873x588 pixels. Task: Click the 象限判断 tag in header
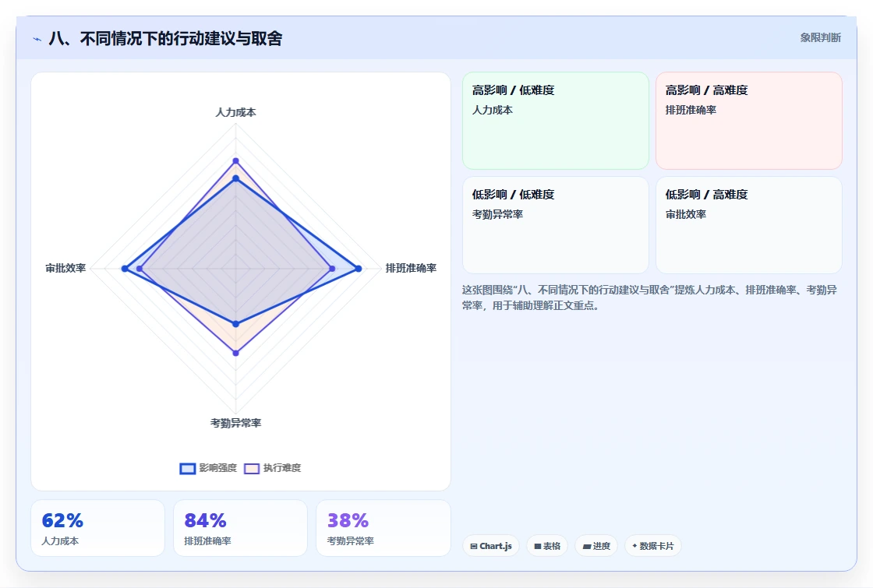pos(820,38)
